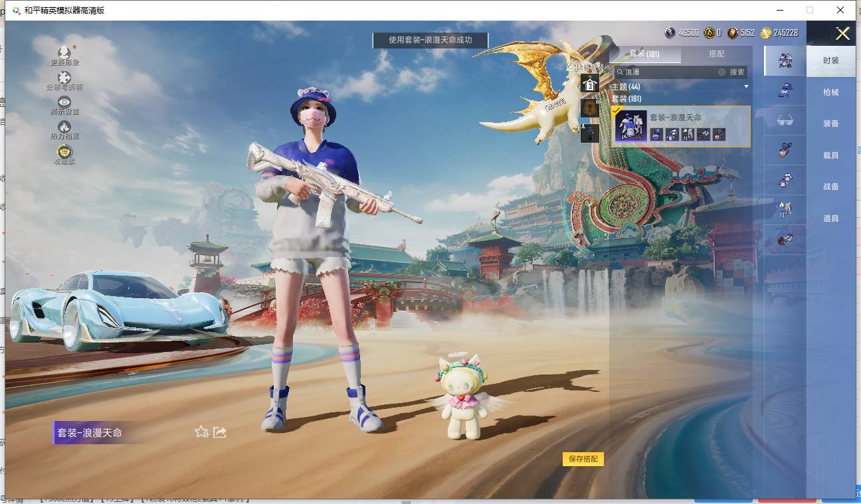Viewport: 861px width, 504px height.
Task: Select hat piece in 浪漫天命 set
Action: pyautogui.click(x=656, y=134)
